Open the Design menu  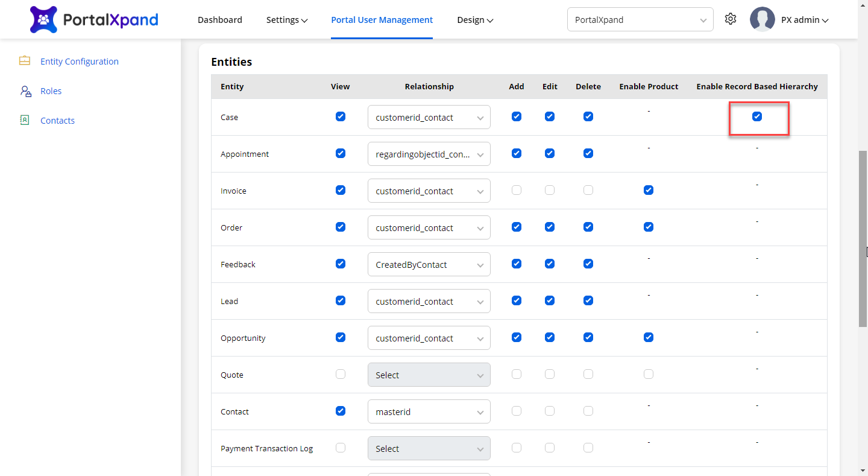pos(475,20)
